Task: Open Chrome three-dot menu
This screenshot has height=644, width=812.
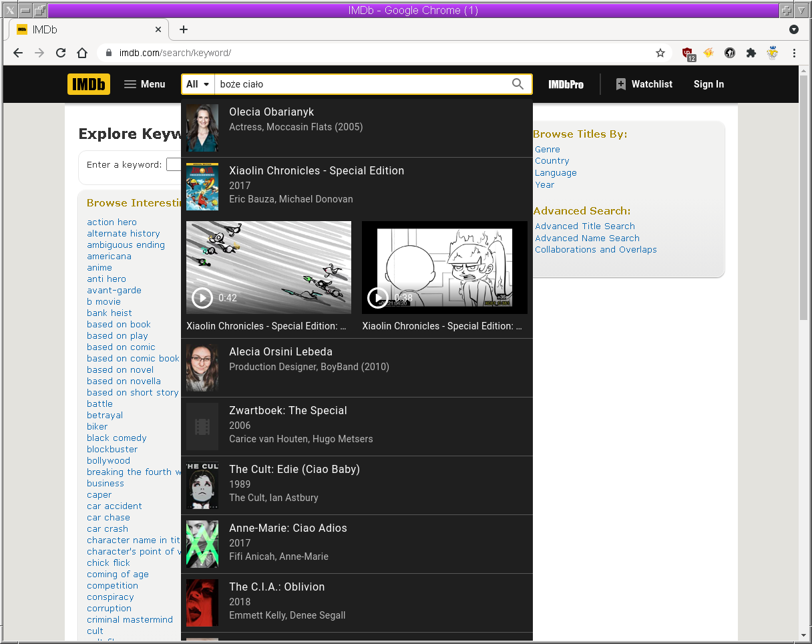Action: [794, 53]
